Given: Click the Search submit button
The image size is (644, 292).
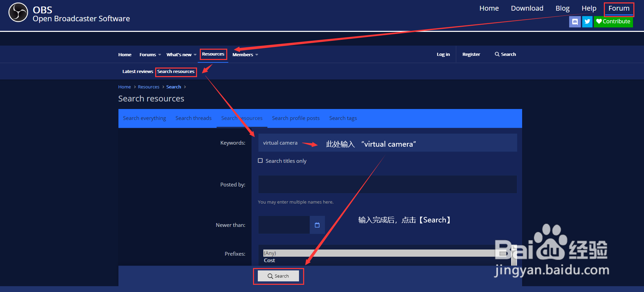Looking at the screenshot, I should pyautogui.click(x=278, y=276).
